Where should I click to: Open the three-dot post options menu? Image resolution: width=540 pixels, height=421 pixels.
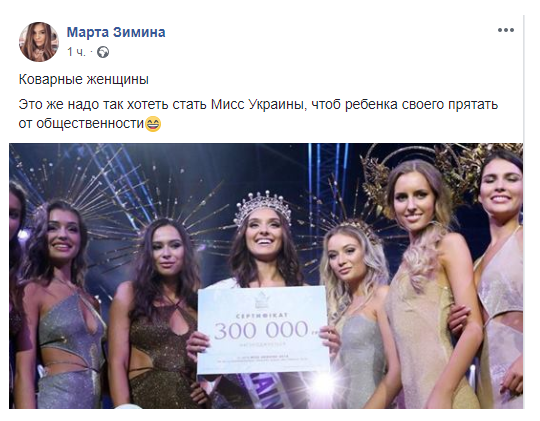point(506,30)
